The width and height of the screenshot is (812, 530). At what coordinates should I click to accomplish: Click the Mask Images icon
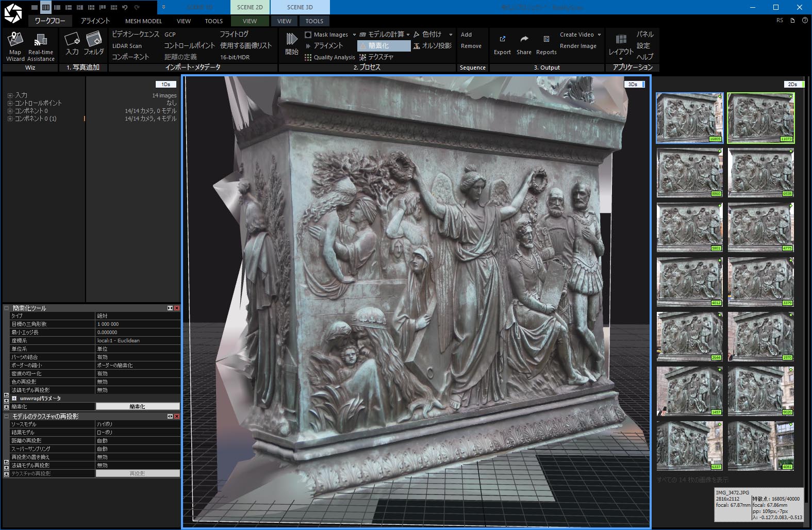point(308,35)
